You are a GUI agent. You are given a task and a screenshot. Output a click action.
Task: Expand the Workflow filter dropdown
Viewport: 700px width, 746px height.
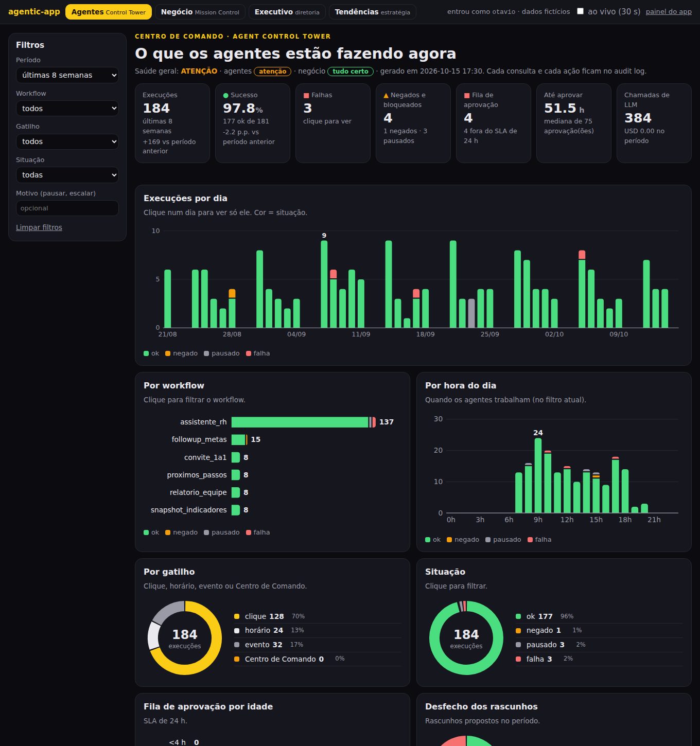67,109
